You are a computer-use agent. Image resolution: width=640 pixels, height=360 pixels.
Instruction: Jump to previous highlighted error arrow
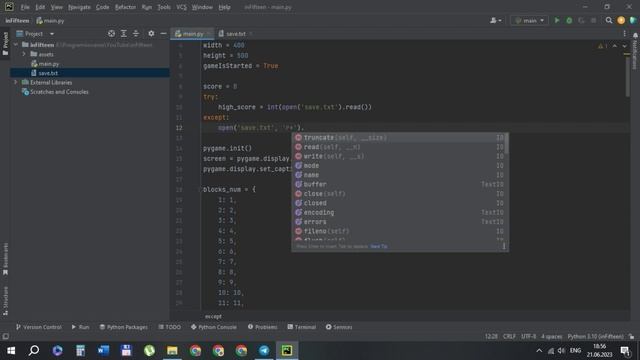point(615,46)
